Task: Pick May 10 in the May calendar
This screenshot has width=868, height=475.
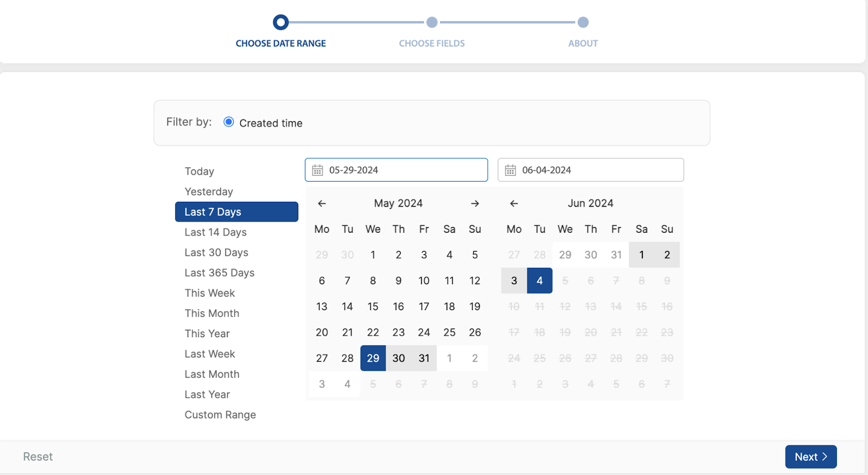Action: coord(424,280)
